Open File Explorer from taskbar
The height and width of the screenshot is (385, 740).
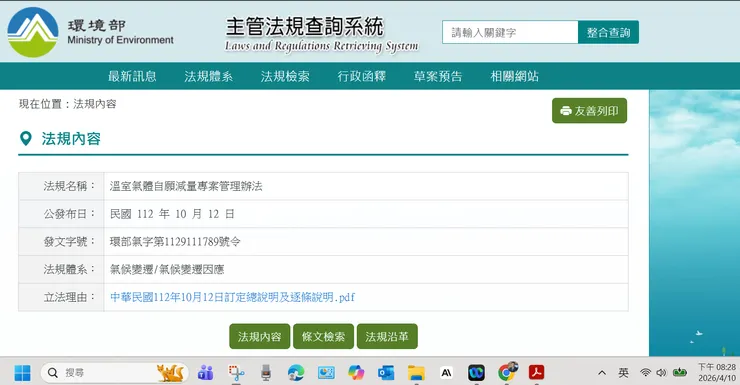[416, 373]
